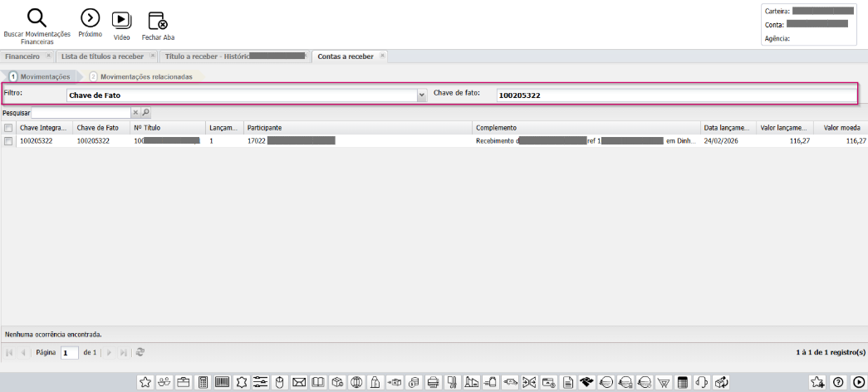868x392 pixels.
Task: Toggle the select-all checkbox in table header
Action: [8, 128]
